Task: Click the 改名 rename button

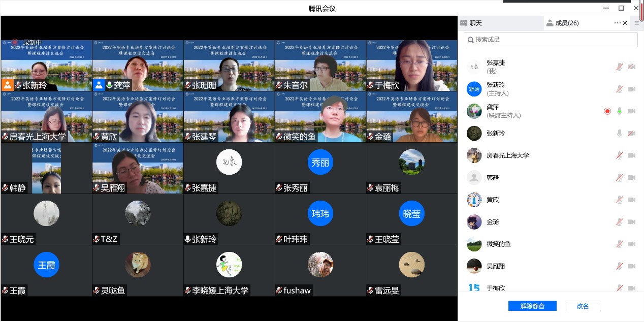Action: [583, 306]
